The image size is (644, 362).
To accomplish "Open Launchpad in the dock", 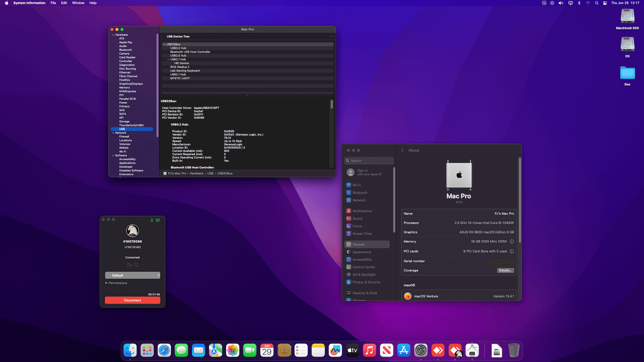I will pyautogui.click(x=147, y=351).
